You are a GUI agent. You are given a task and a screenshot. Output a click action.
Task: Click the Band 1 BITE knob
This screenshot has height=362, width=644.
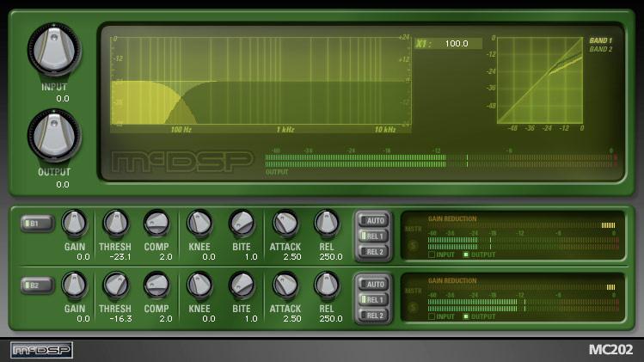coord(242,224)
